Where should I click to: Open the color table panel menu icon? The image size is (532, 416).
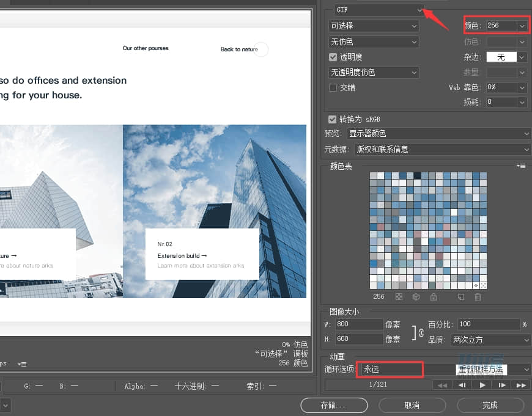coord(520,166)
